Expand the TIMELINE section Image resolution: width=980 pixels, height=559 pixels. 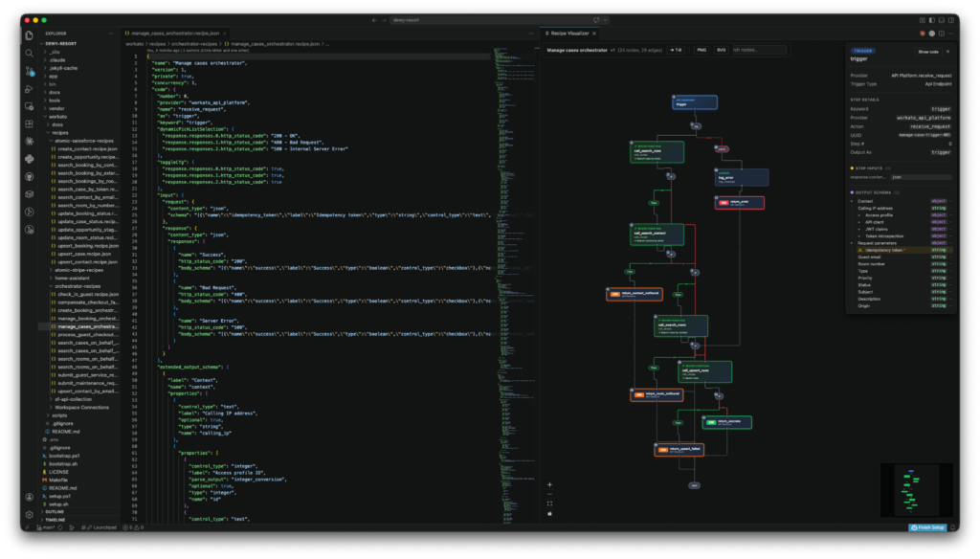point(55,520)
